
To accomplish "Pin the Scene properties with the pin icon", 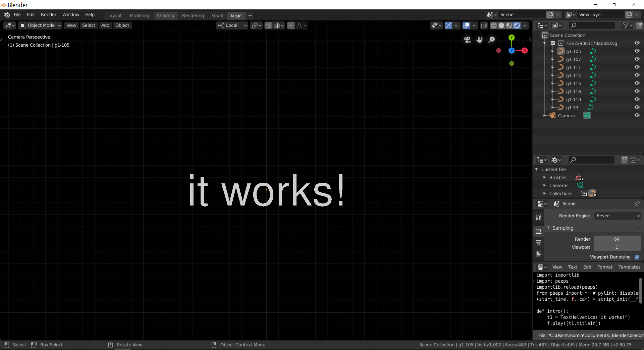I will (637, 203).
